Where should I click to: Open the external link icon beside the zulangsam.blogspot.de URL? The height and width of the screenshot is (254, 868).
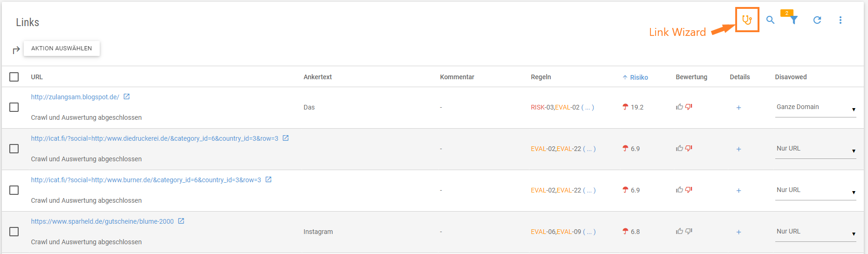click(126, 96)
